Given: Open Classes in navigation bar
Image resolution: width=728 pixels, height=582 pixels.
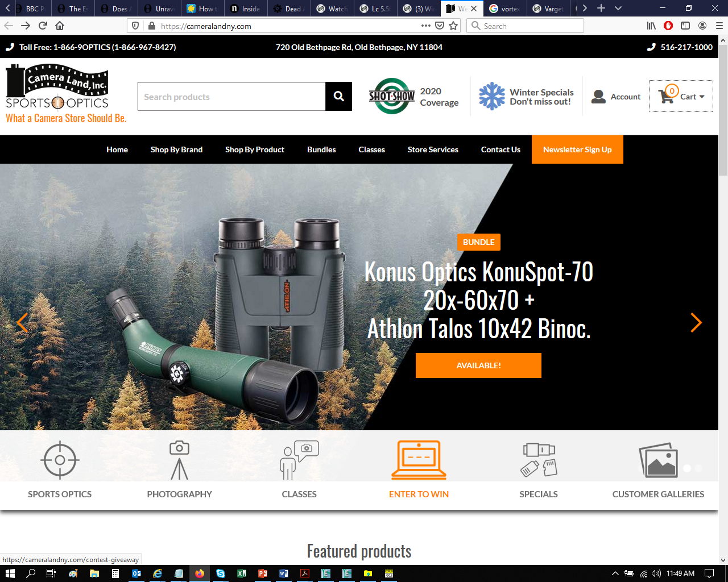Looking at the screenshot, I should tap(371, 149).
